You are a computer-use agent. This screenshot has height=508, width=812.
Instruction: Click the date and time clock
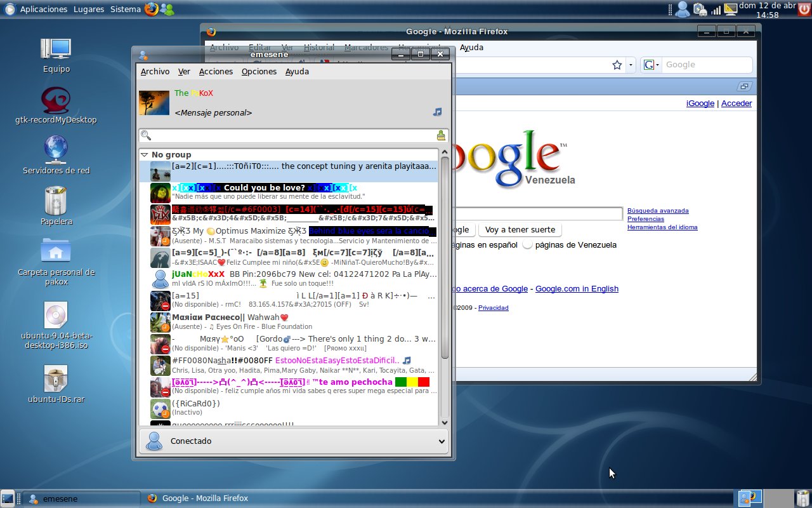[767, 10]
